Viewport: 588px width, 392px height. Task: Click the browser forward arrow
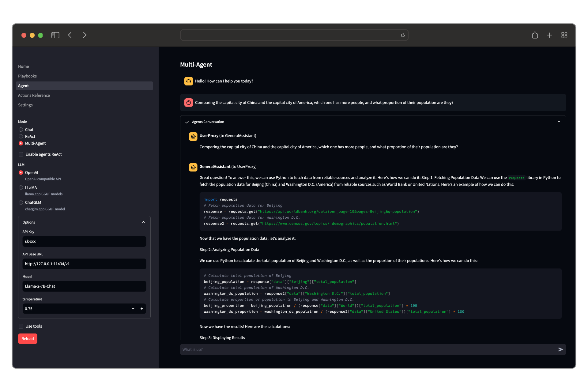point(85,35)
